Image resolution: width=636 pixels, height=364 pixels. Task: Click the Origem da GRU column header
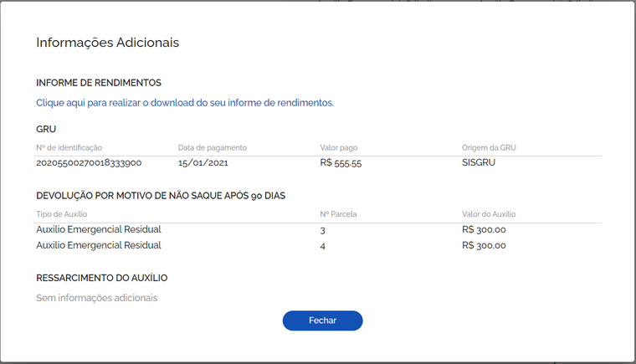coord(489,148)
